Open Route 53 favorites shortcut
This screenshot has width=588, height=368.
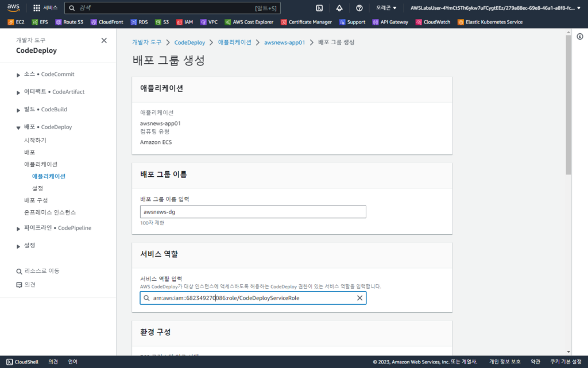[x=69, y=22]
